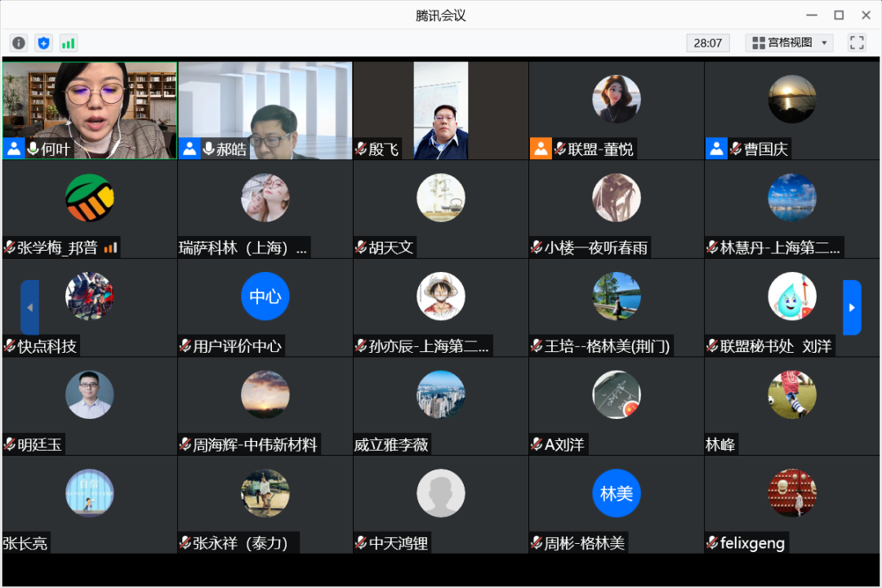Viewport: 882px width, 588px height.
Task: Click 胡天文's teapot avatar
Action: (440, 198)
